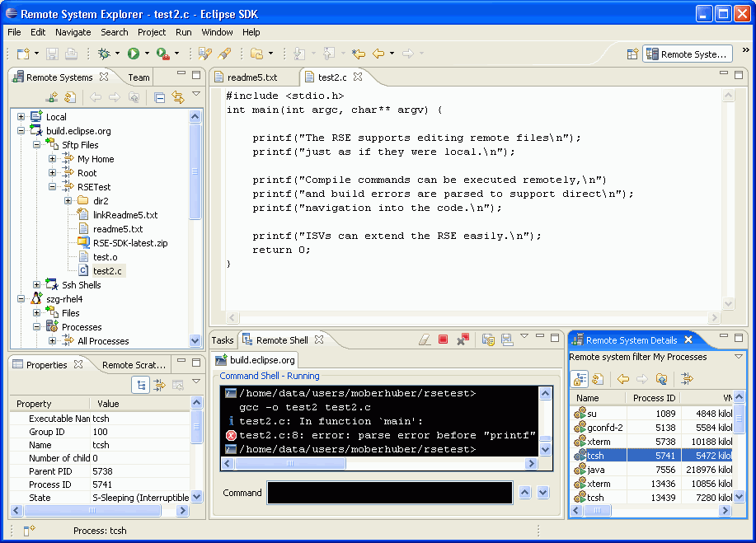Screen dimensions: 756x543
Task: Click the Move Up icon in Remote System Details
Action: (661, 379)
